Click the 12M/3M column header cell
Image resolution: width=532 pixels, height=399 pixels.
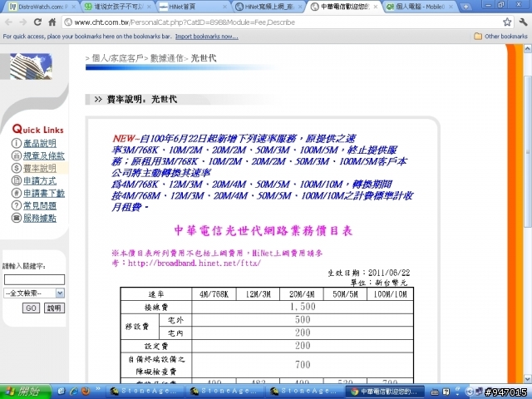[x=258, y=293]
